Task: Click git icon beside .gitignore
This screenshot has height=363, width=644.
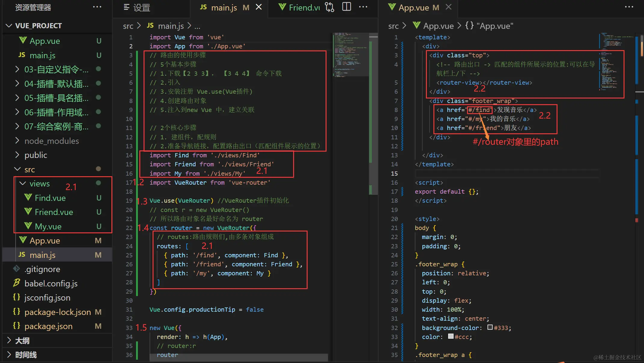Action: point(17,269)
